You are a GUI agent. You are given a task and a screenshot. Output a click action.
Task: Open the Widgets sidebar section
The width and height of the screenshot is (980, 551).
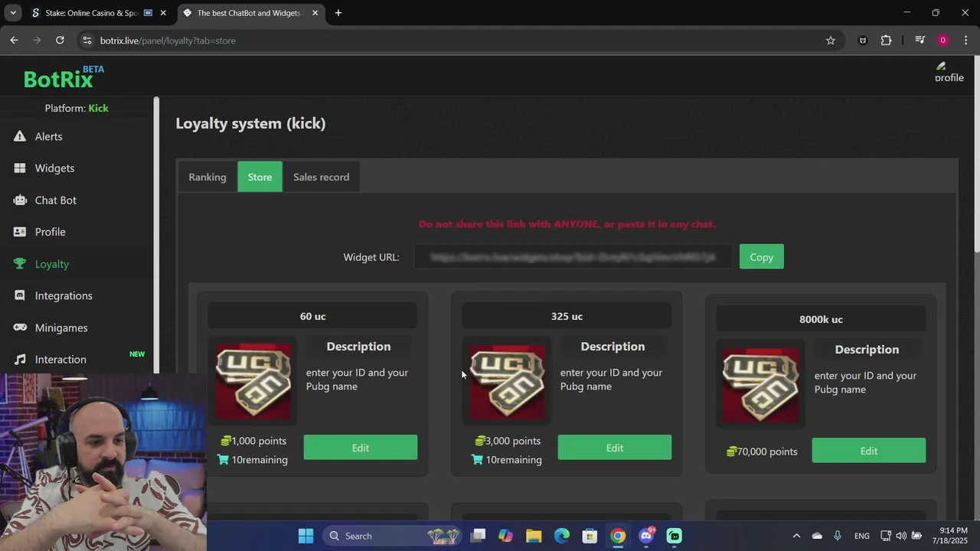[54, 168]
